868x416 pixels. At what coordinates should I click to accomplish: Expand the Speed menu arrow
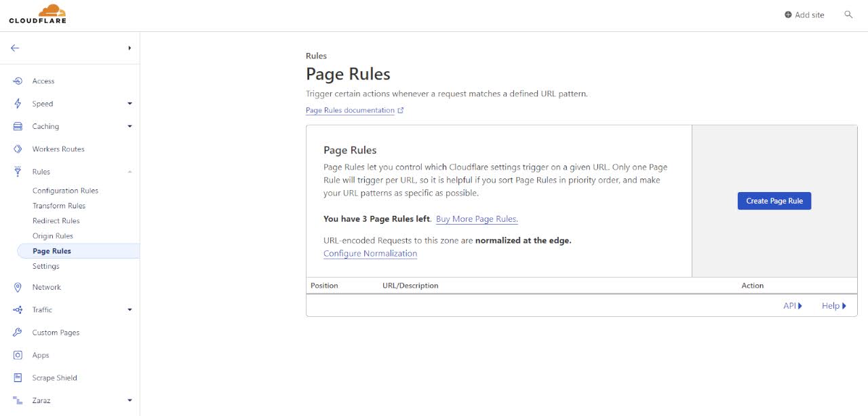(130, 104)
